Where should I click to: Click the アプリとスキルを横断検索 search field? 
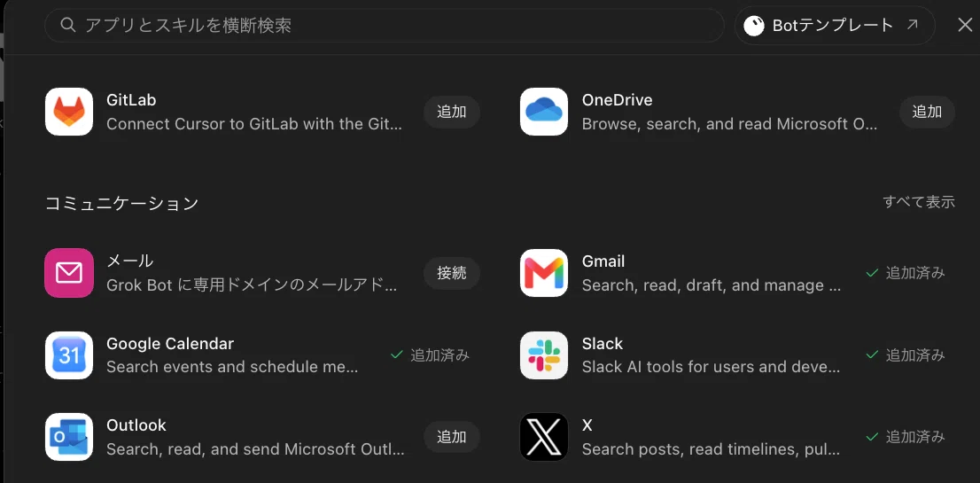coord(384,26)
